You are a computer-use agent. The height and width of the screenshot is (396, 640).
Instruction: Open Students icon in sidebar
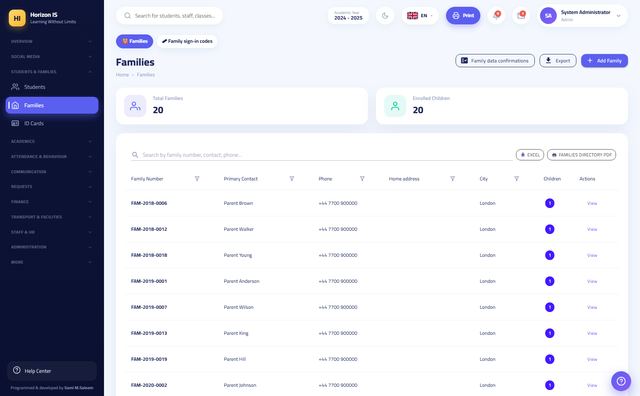click(x=15, y=87)
